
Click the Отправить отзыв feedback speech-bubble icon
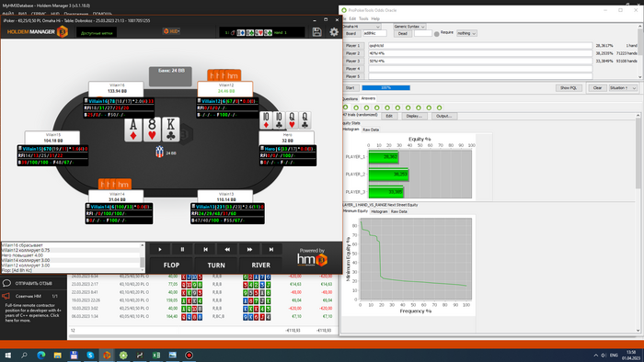tap(7, 283)
